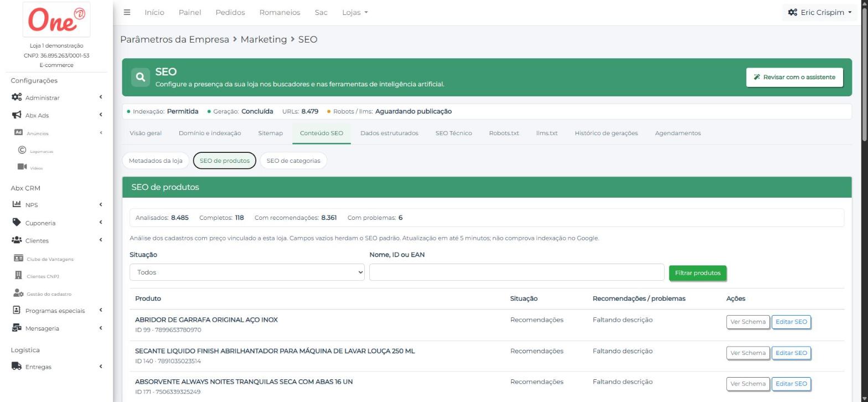Viewport: 868px width, 402px height.
Task: Expand the Cuponeria chevron
Action: pyautogui.click(x=101, y=223)
